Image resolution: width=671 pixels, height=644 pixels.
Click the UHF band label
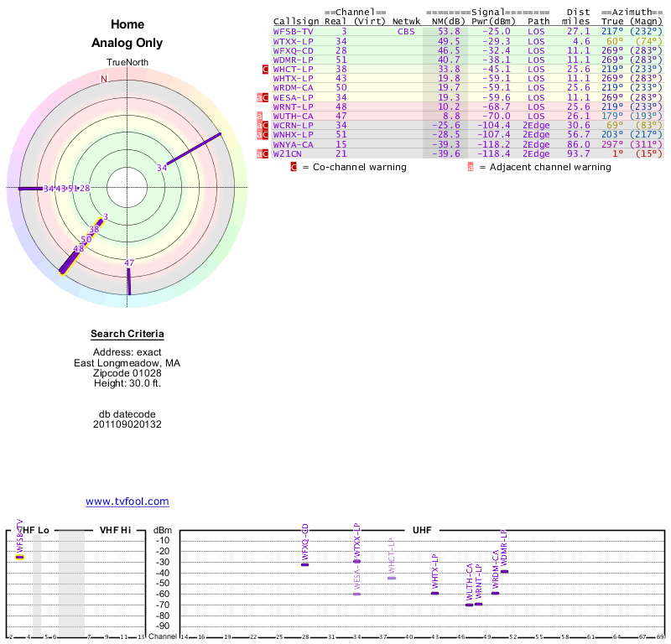(x=422, y=530)
